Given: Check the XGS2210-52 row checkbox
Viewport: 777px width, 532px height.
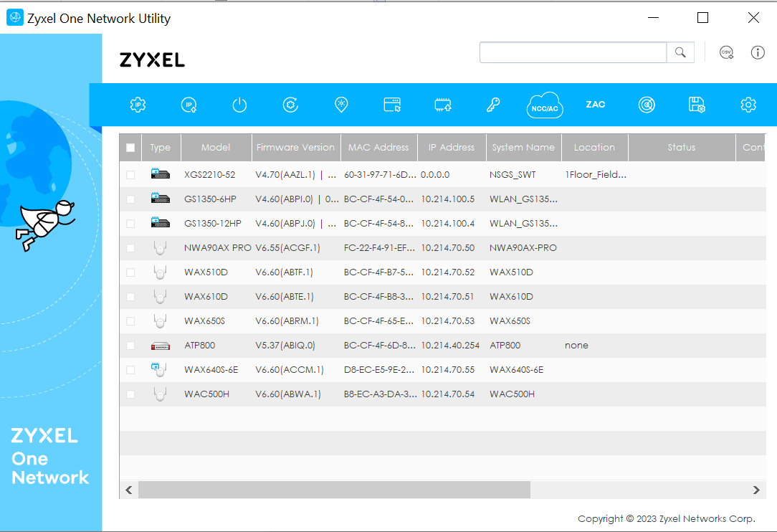Looking at the screenshot, I should pyautogui.click(x=130, y=175).
